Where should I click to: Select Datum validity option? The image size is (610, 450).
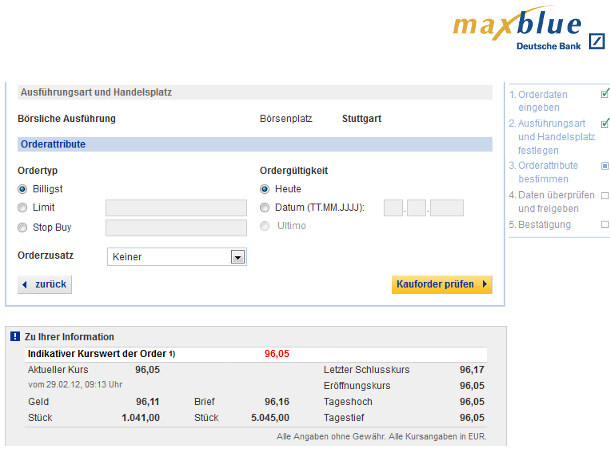coord(265,208)
